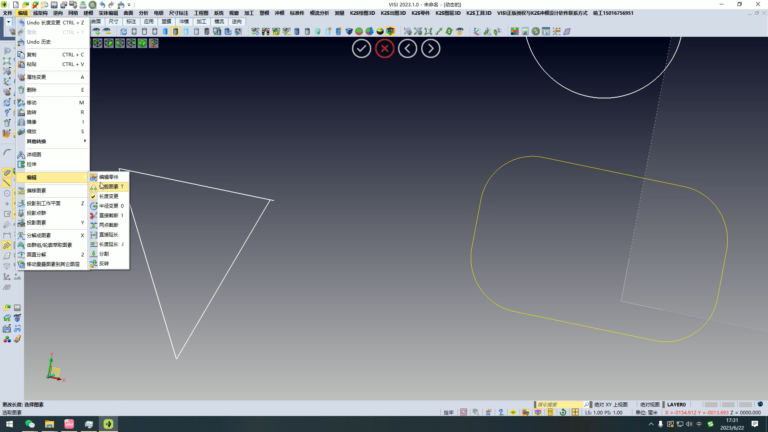
Task: Select 分解成图素 menu entry
Action: [x=52, y=235]
